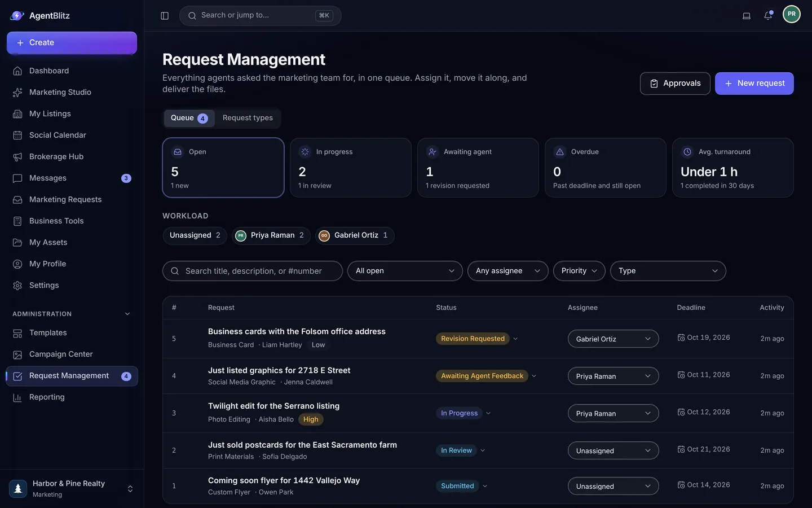Toggle the sidebar panel icon
Image resolution: width=812 pixels, height=508 pixels.
pyautogui.click(x=165, y=16)
